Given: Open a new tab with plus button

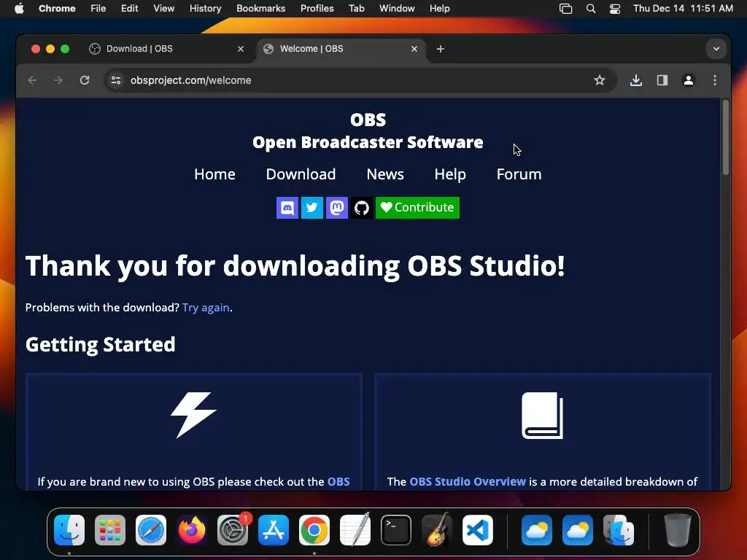Looking at the screenshot, I should click(x=440, y=49).
